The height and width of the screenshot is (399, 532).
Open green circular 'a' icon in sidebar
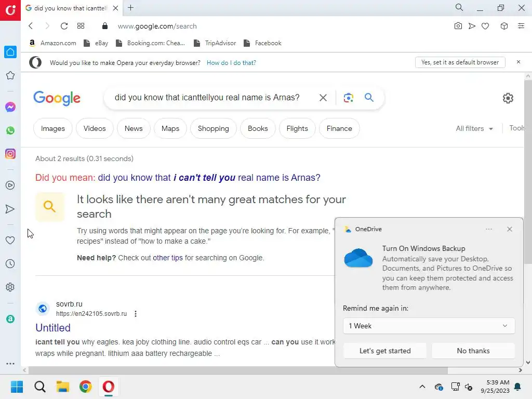10,319
